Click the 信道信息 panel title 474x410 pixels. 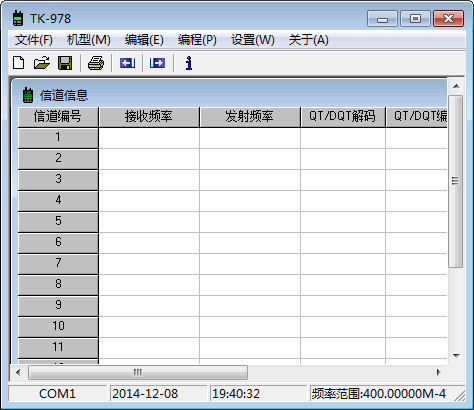click(x=64, y=95)
